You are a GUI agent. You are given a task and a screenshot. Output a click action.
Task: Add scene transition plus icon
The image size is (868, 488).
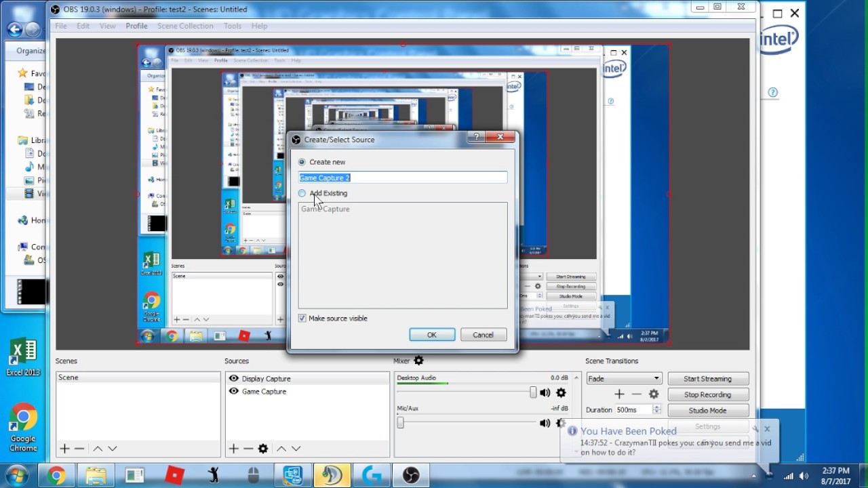619,394
